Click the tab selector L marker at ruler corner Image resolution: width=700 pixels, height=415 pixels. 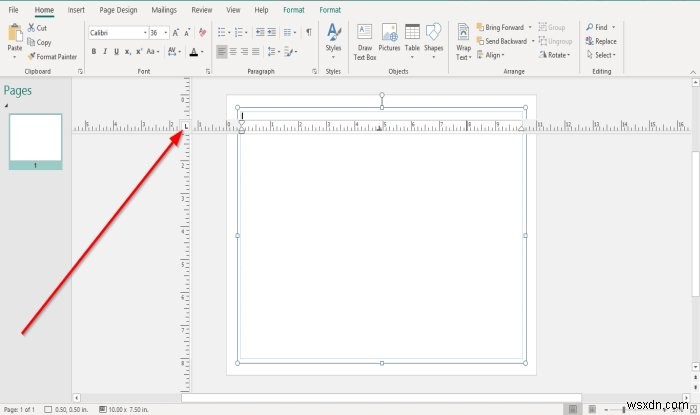click(186, 126)
